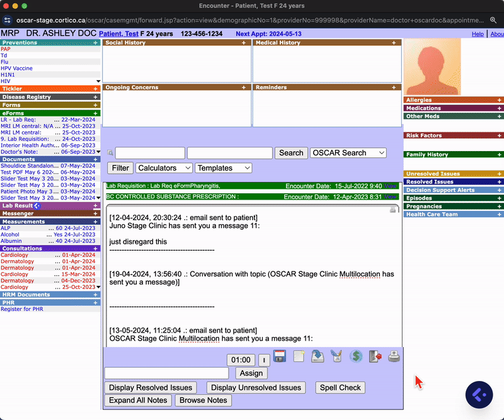Click the floppy disk save note icon
Image resolution: width=504 pixels, height=420 pixels.
tap(280, 356)
